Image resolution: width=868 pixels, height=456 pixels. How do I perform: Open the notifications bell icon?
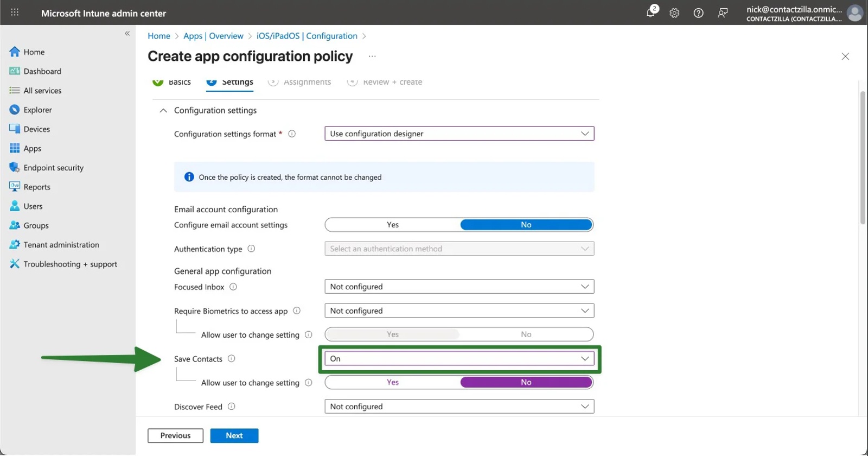pos(650,13)
